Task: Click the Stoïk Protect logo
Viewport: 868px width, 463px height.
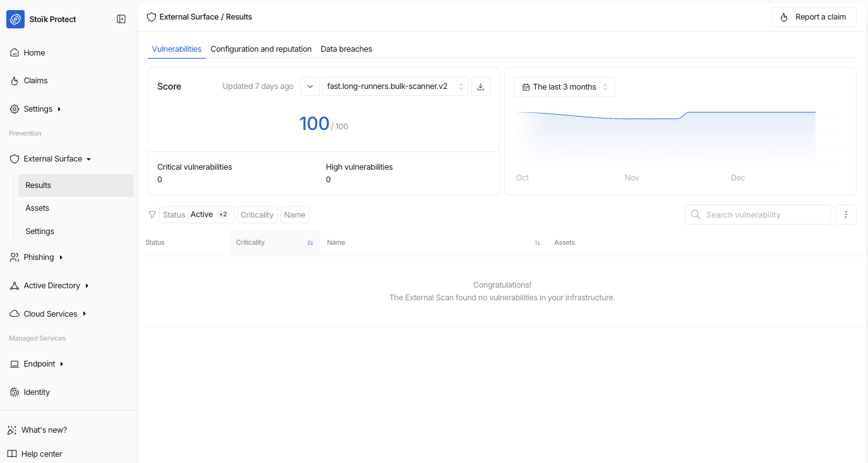Action: pyautogui.click(x=15, y=19)
